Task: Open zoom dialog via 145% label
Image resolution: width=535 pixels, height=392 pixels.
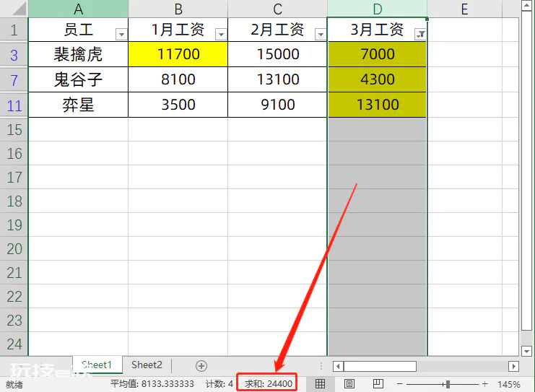Action: (x=509, y=385)
